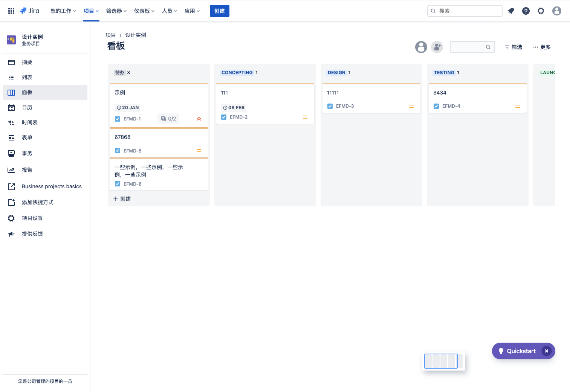570x392 pixels.
Task: Open 表单 in the sidebar
Action: [45, 137]
